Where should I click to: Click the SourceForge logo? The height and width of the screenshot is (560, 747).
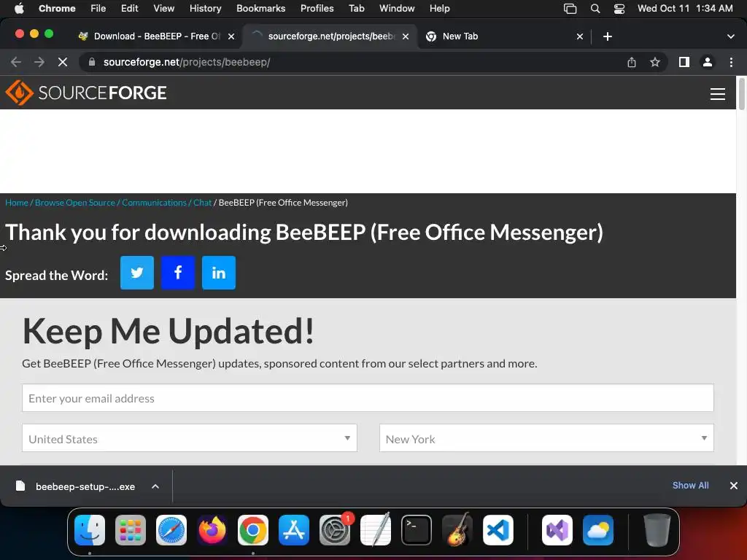click(x=86, y=93)
